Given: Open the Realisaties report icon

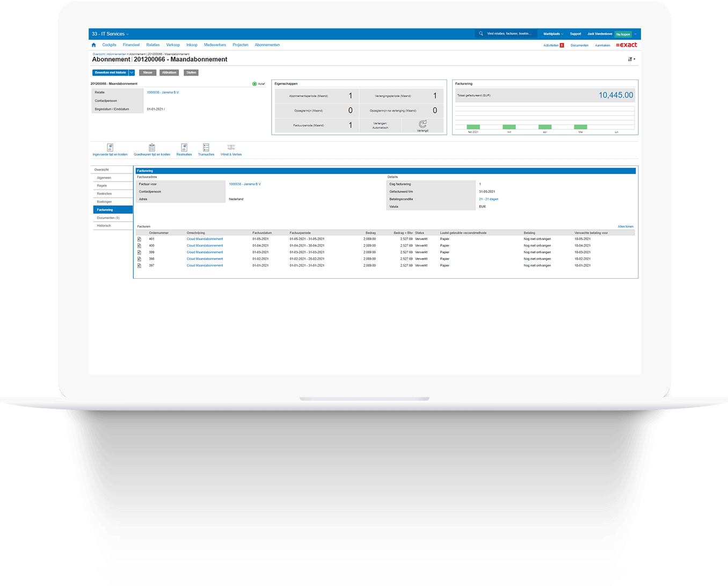Looking at the screenshot, I should (184, 147).
